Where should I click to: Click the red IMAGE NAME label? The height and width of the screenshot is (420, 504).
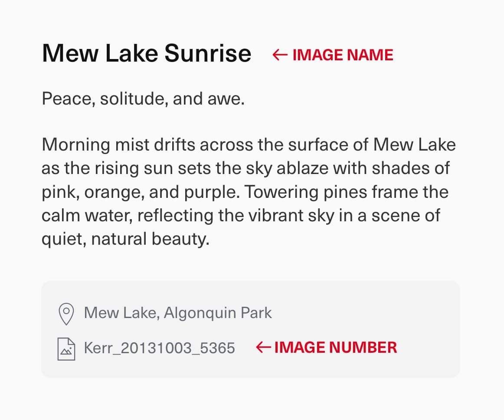(343, 55)
